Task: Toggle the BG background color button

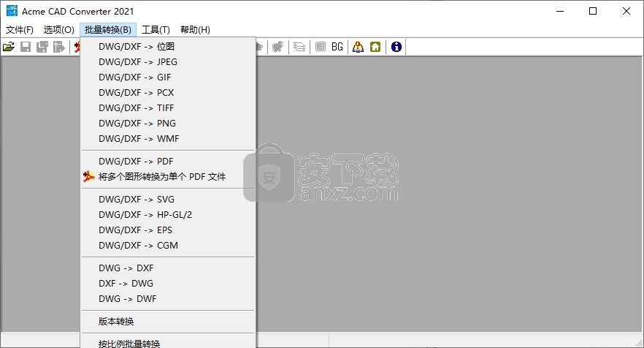Action: pos(337,47)
